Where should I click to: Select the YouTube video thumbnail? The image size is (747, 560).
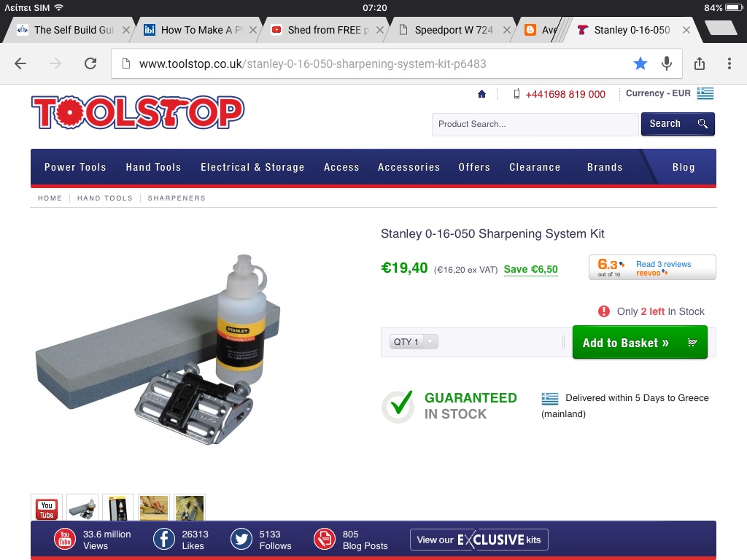coord(47,508)
